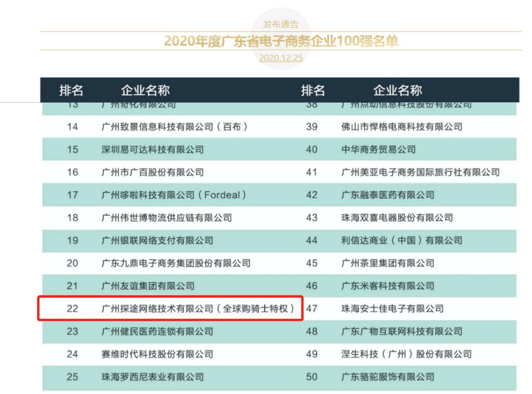Click rank number 14
This screenshot has width=532, height=394.
tap(72, 127)
